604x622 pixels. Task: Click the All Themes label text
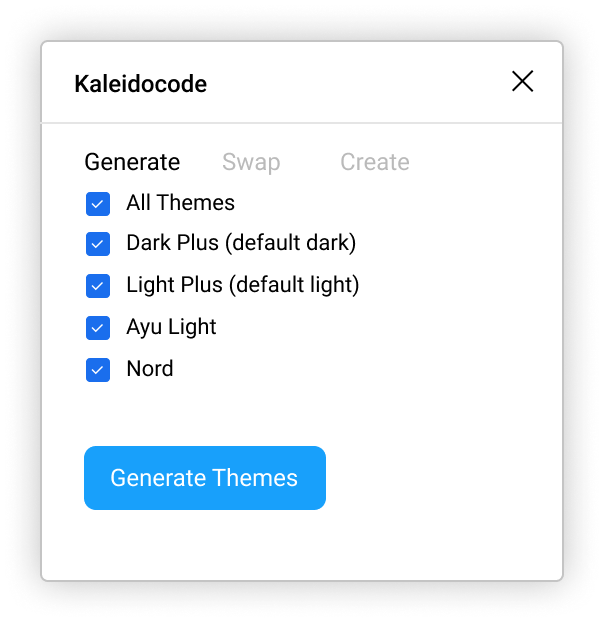pyautogui.click(x=180, y=203)
